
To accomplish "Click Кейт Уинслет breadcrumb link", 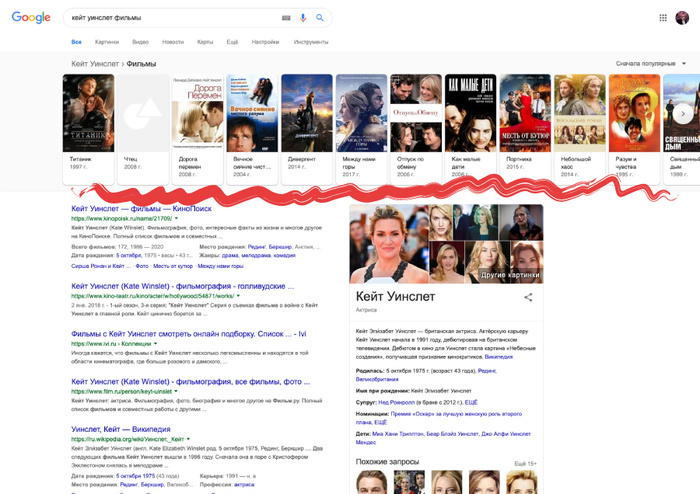I will coord(95,64).
